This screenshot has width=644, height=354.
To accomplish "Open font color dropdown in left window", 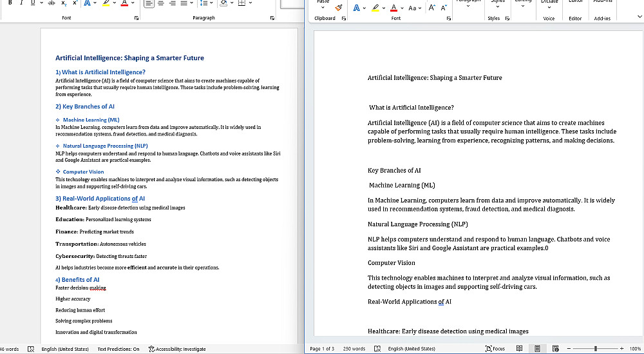I will click(132, 3).
